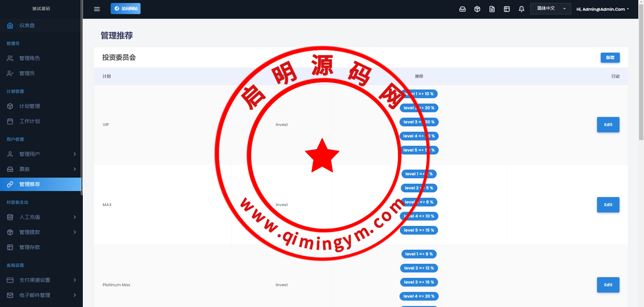This screenshot has width=644, height=307.
Task: Expand the 支付渠道设置 submenu
Action: (x=75, y=280)
